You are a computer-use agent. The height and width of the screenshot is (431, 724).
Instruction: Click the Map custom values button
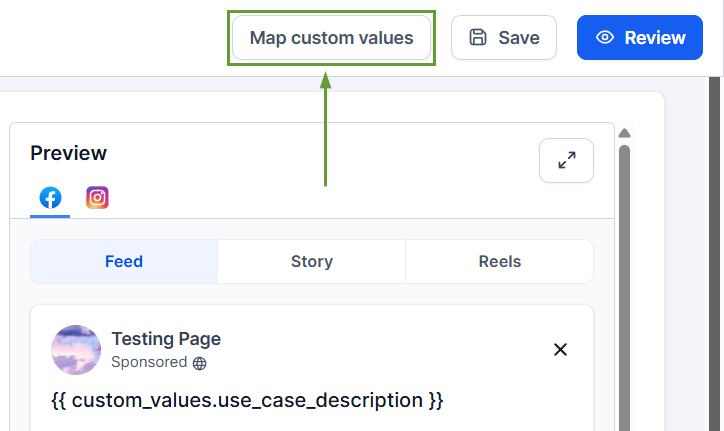point(331,38)
